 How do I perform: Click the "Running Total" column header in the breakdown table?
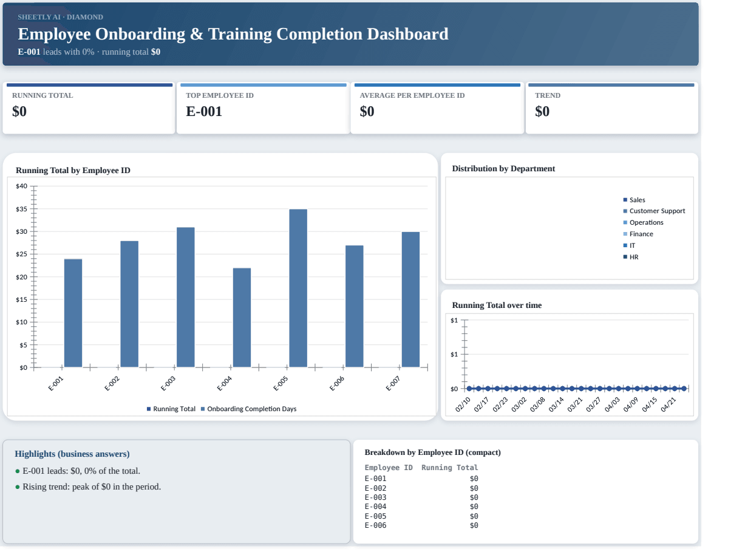point(450,468)
